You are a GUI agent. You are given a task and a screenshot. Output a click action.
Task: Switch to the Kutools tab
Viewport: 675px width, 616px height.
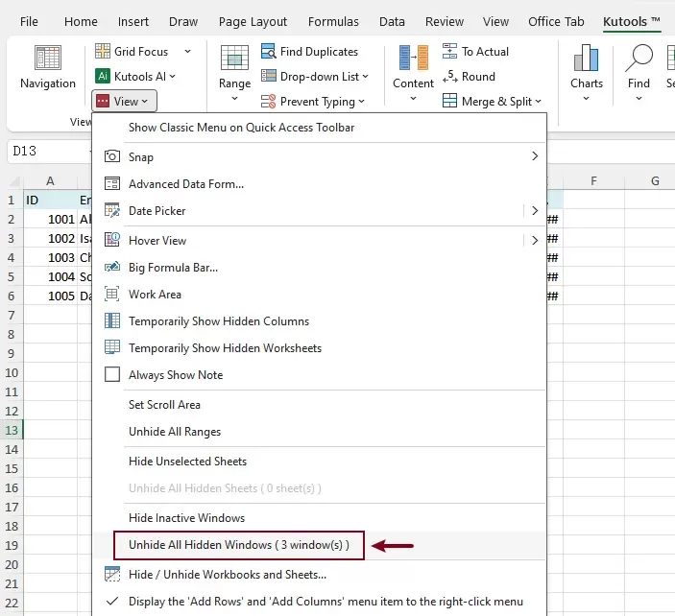pos(632,21)
